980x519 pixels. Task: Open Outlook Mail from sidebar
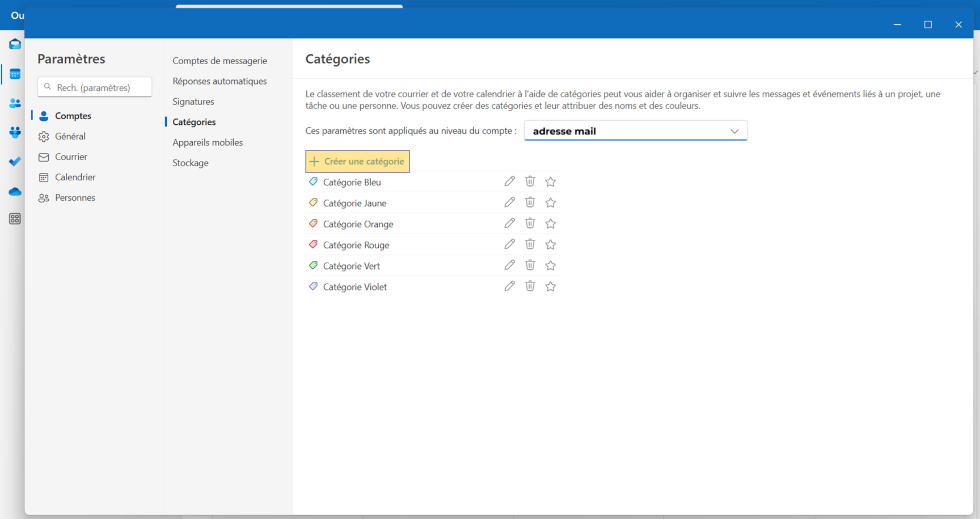15,44
